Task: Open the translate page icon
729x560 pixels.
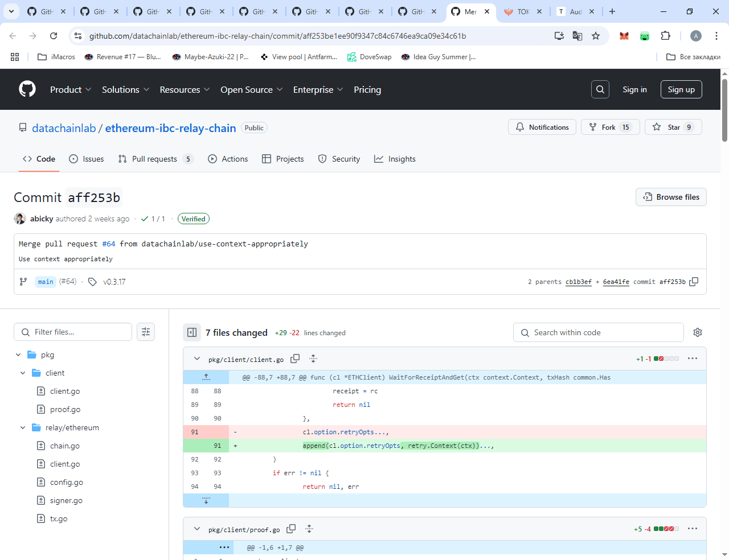Action: pyautogui.click(x=578, y=36)
